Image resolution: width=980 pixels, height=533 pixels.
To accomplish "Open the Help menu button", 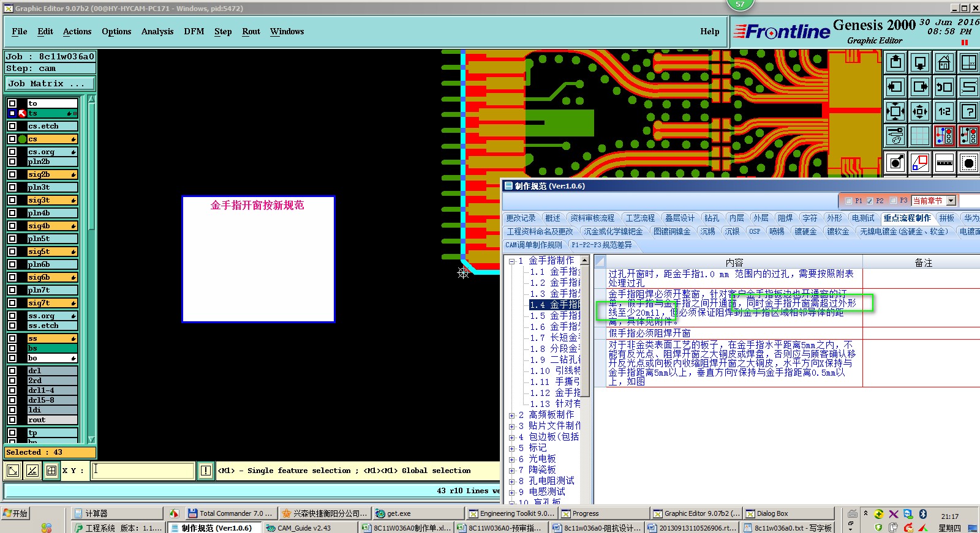I will [x=710, y=32].
